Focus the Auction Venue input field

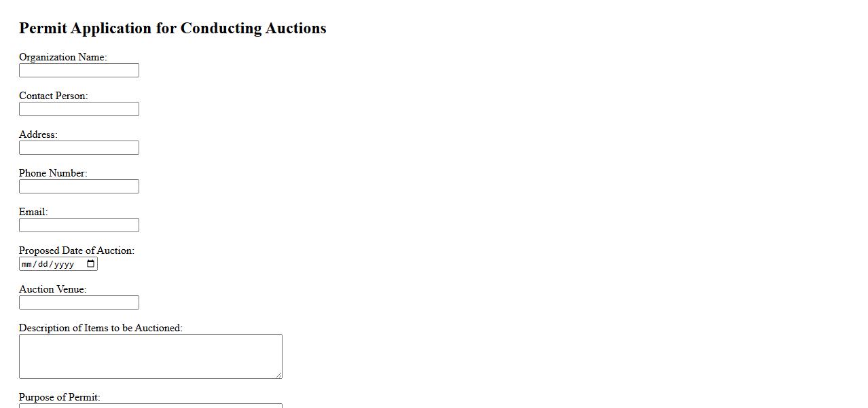79,303
